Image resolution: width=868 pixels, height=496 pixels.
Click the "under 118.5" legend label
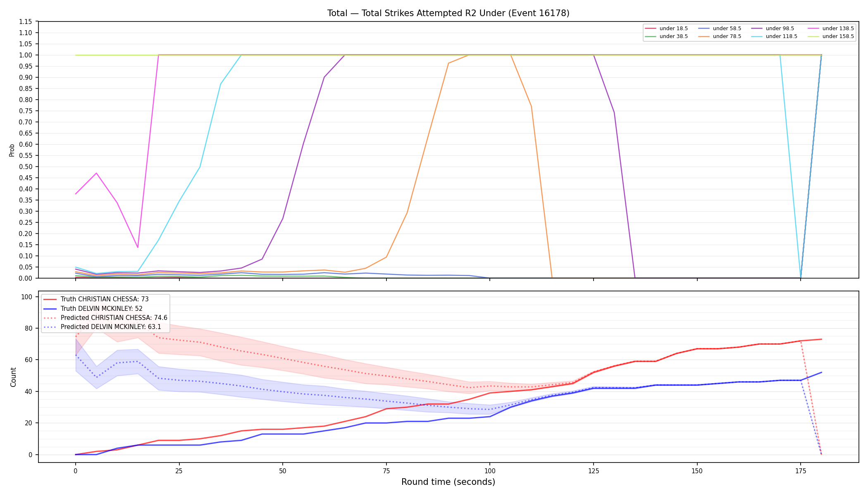[782, 36]
